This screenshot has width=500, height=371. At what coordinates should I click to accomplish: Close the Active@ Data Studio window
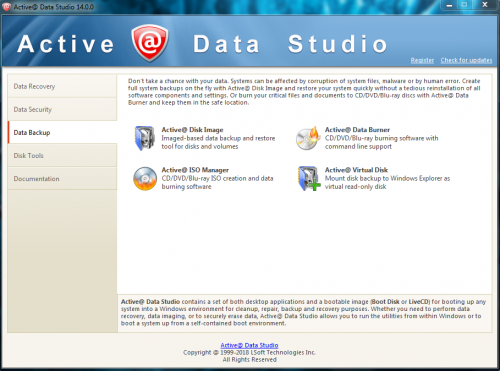point(485,5)
